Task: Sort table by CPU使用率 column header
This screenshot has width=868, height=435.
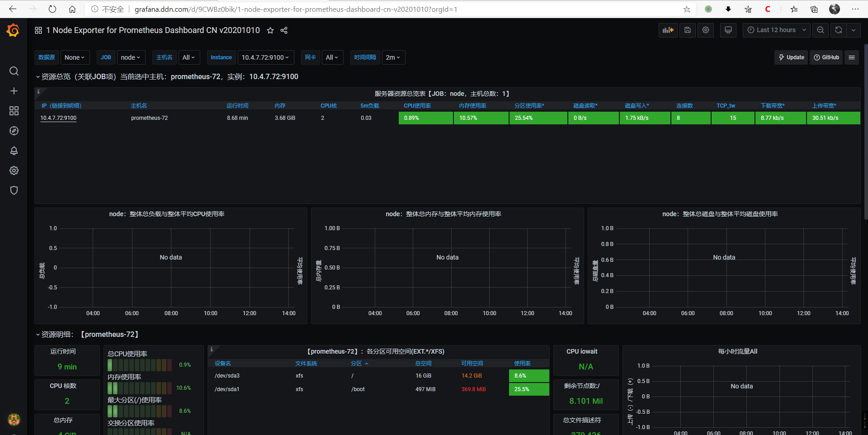Action: point(417,106)
